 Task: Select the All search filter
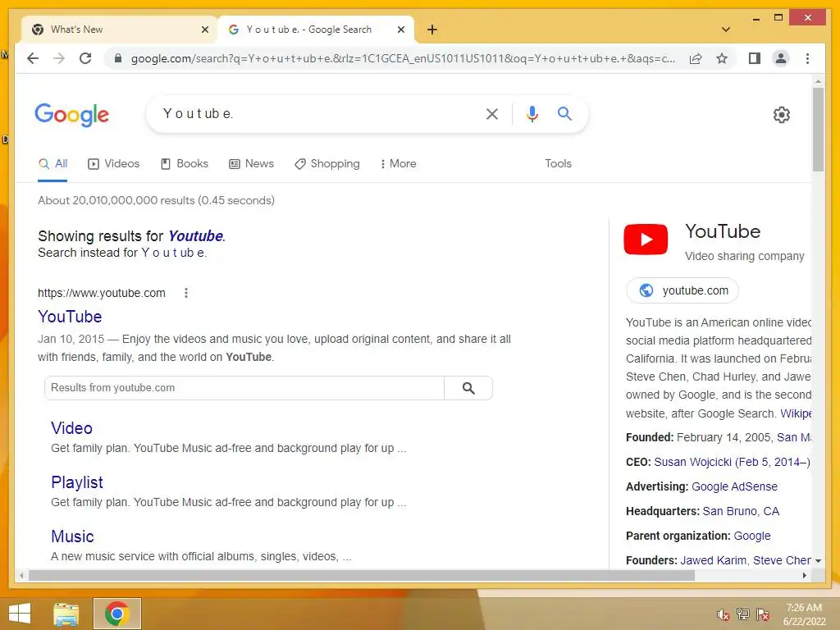[x=52, y=164]
